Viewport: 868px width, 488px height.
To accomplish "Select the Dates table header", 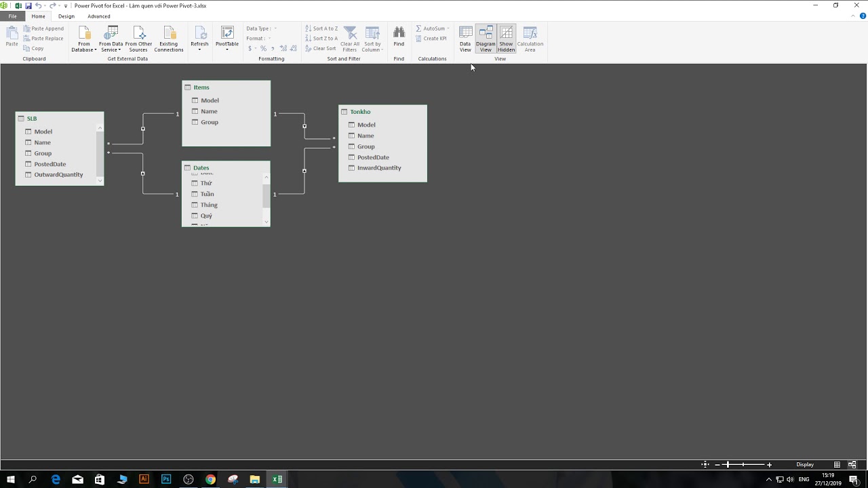I will 226,167.
